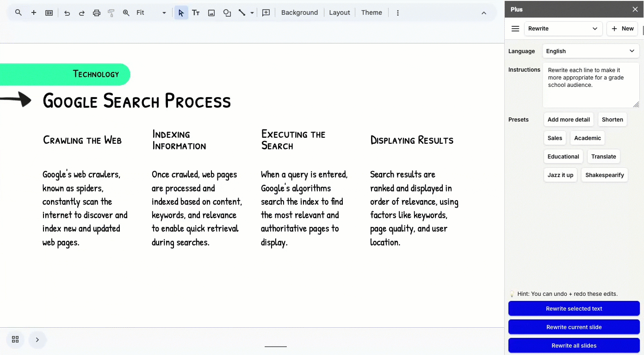Select the Executing the Search heading

tap(293, 140)
